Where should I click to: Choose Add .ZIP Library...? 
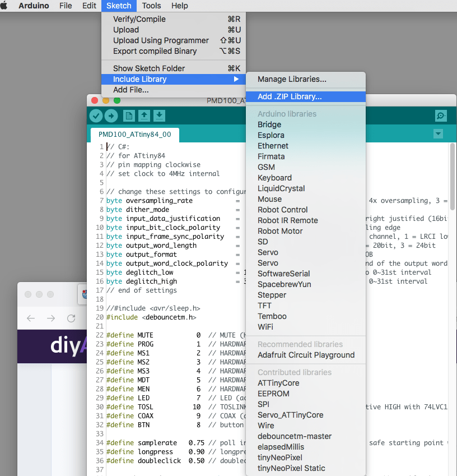306,96
